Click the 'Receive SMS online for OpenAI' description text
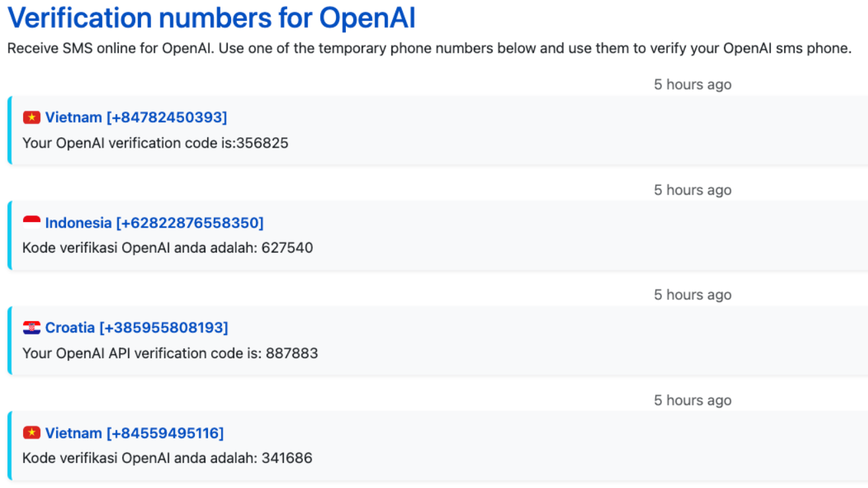868x488 pixels. 429,49
